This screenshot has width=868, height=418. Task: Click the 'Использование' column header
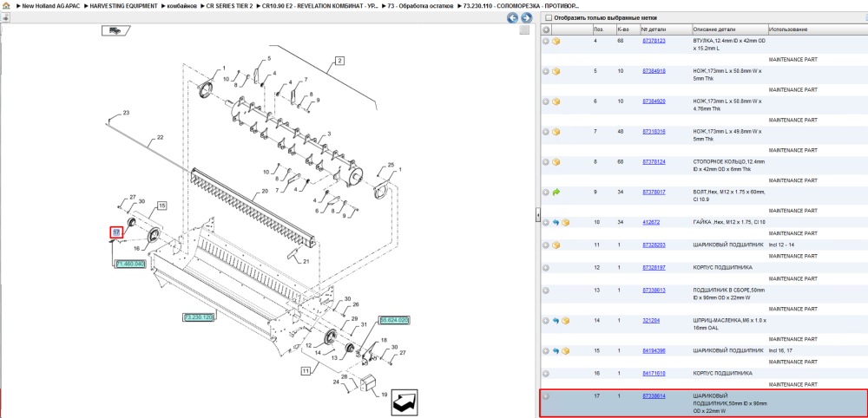[788, 29]
